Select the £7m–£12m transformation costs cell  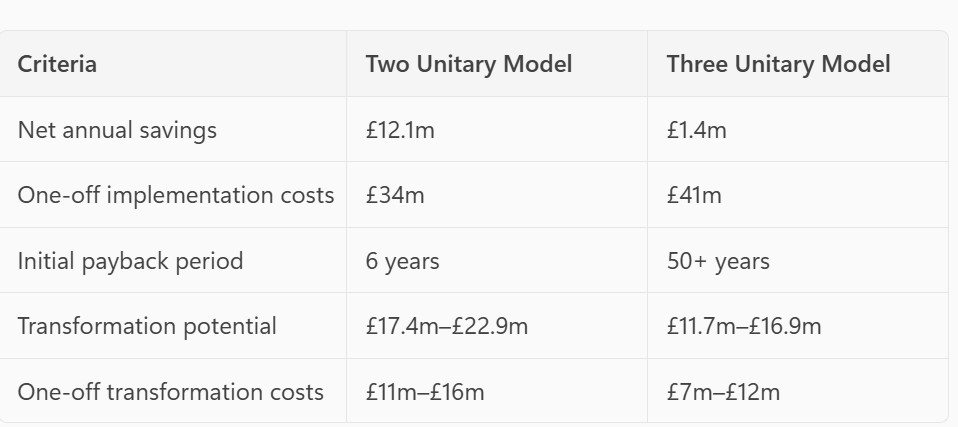coord(723,392)
